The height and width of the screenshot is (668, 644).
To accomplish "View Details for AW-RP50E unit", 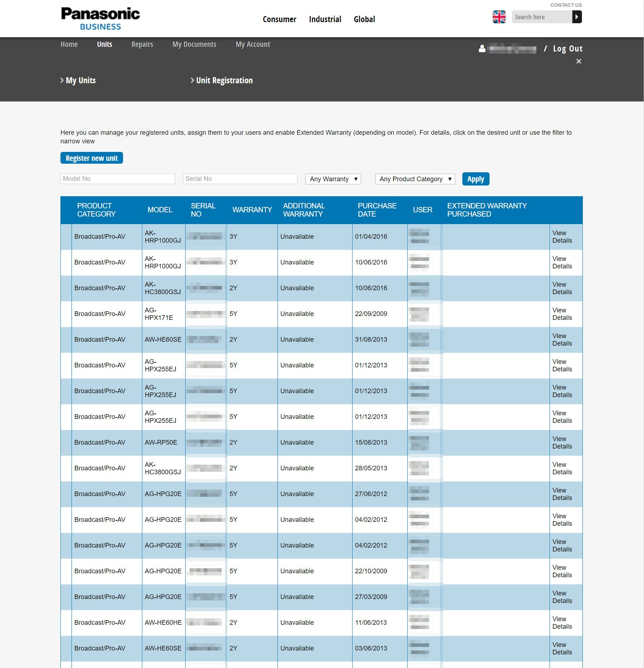I will (x=562, y=442).
